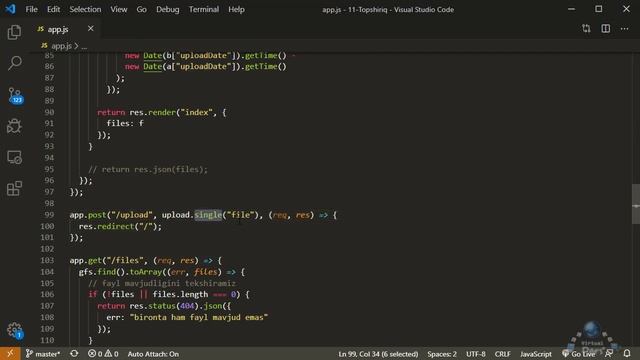Open the View menu
The image size is (640, 360).
pyautogui.click(x=119, y=9)
